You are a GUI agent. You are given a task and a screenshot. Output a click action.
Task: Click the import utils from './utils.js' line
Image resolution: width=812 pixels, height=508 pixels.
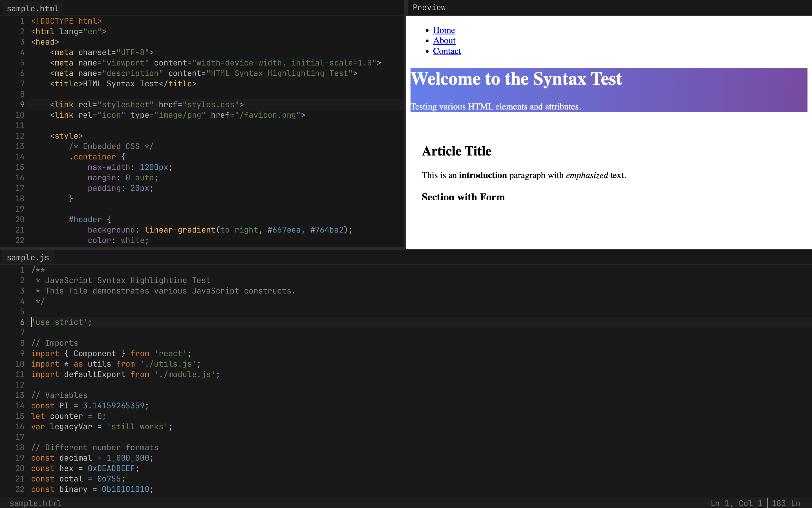[x=116, y=364]
